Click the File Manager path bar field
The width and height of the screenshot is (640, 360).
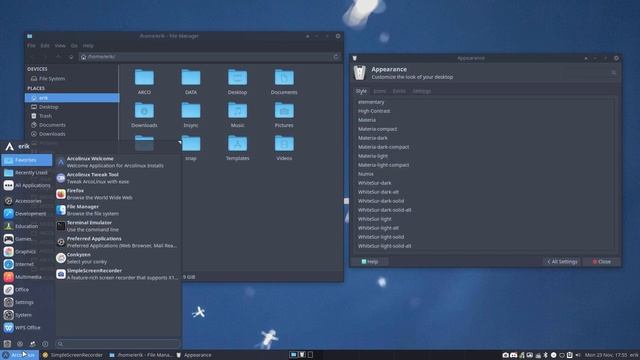pyautogui.click(x=210, y=57)
